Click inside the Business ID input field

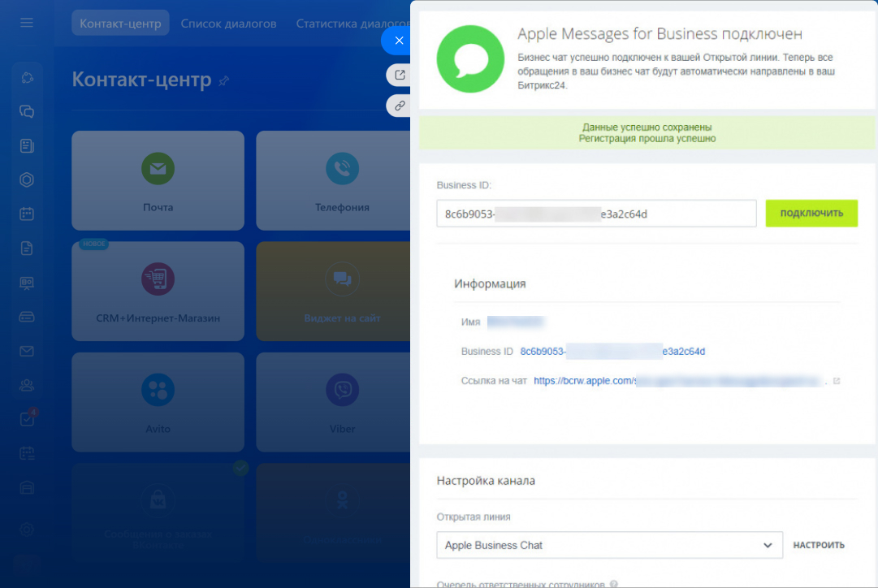pyautogui.click(x=596, y=214)
